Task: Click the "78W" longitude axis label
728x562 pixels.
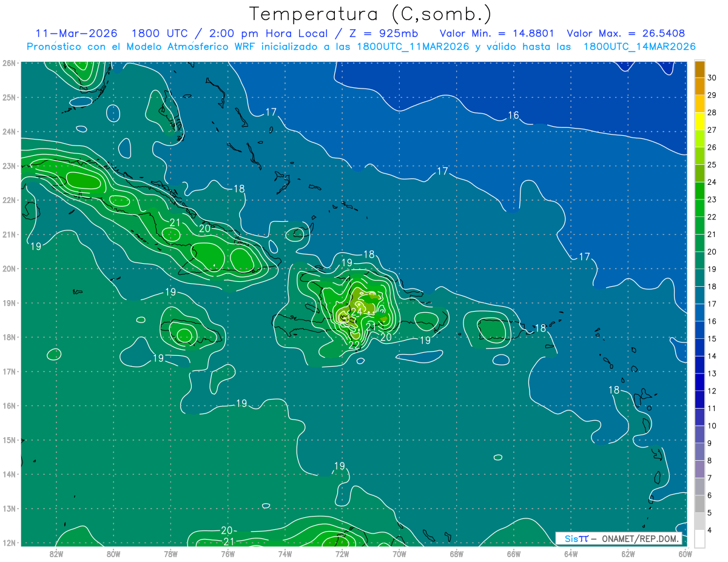Action: [x=170, y=553]
